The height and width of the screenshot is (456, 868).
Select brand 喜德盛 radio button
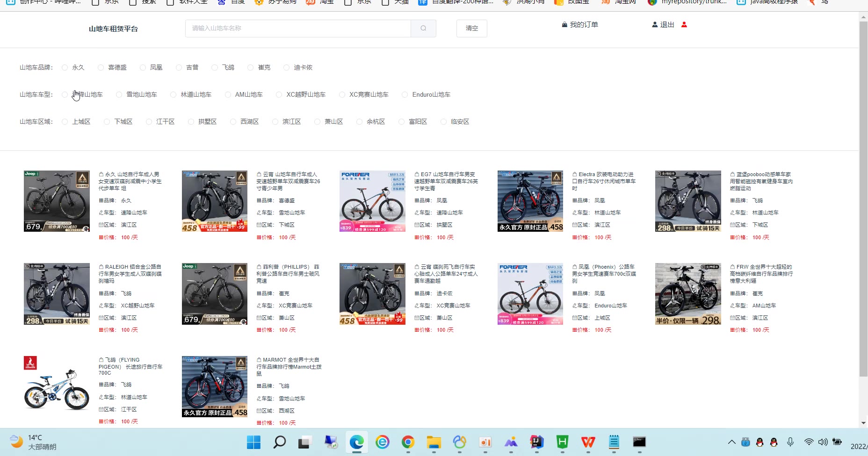101,68
